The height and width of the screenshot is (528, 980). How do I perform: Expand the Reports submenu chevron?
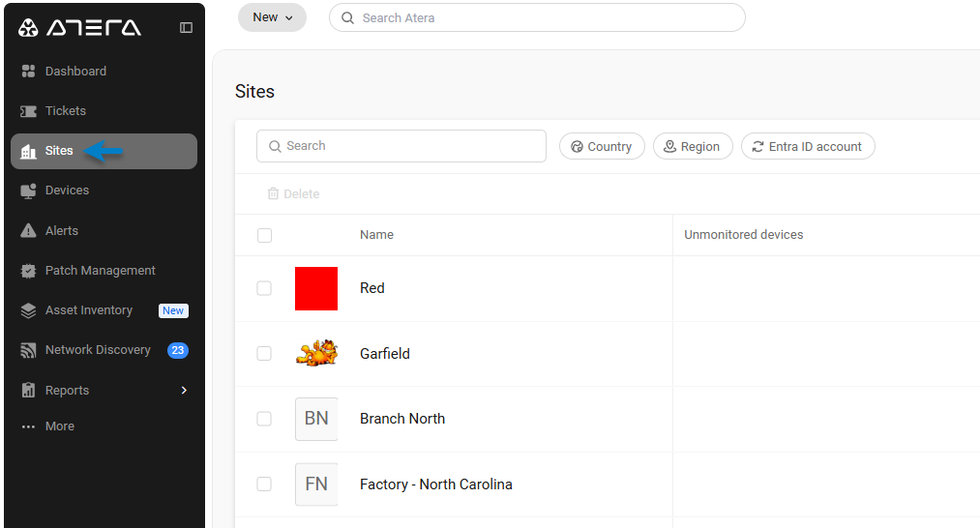[x=184, y=390]
